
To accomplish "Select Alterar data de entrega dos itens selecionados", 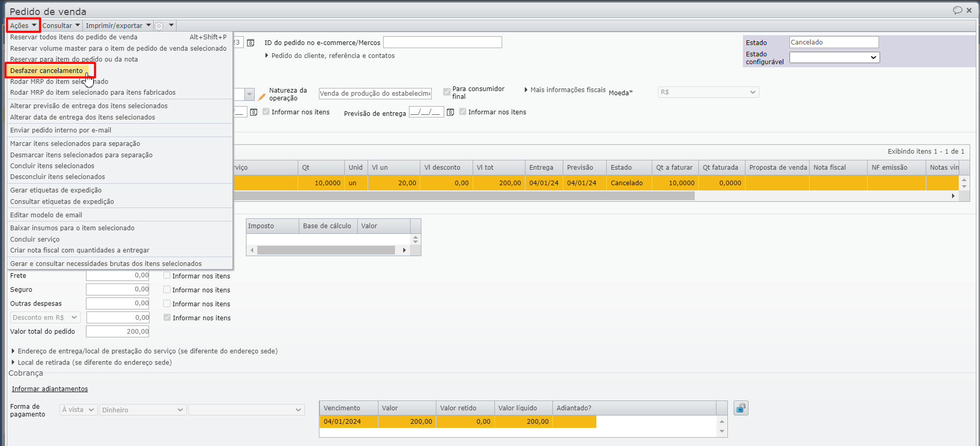I will [x=120, y=117].
